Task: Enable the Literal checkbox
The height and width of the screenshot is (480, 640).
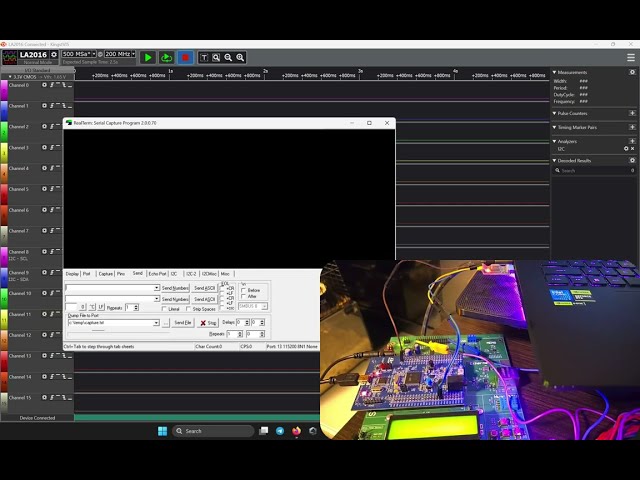Action: [x=164, y=309]
